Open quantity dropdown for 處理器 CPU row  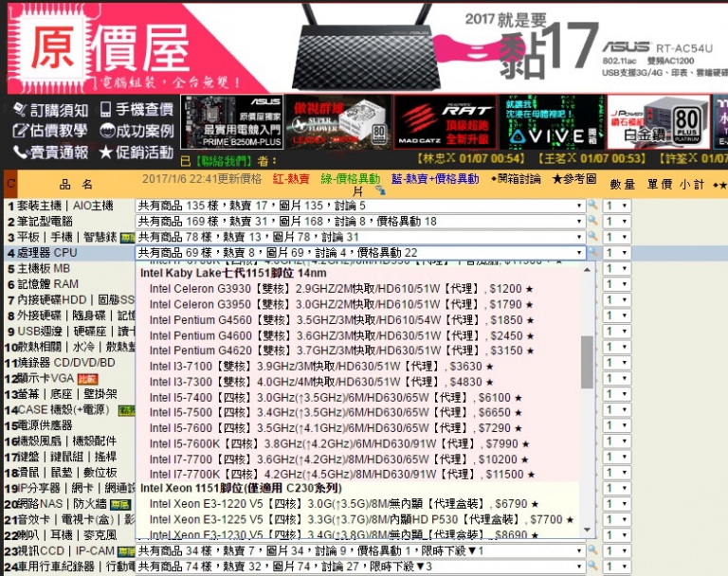(x=617, y=253)
